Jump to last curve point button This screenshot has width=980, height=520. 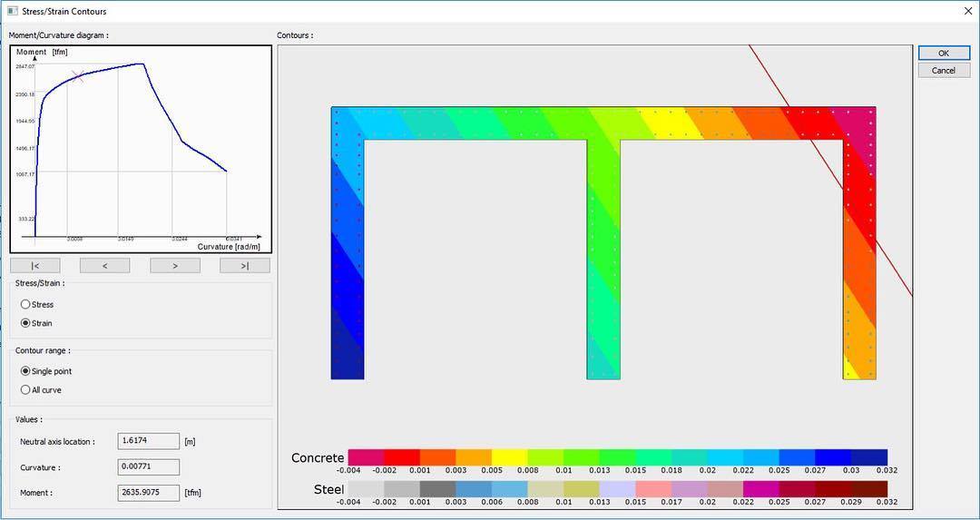tap(244, 266)
